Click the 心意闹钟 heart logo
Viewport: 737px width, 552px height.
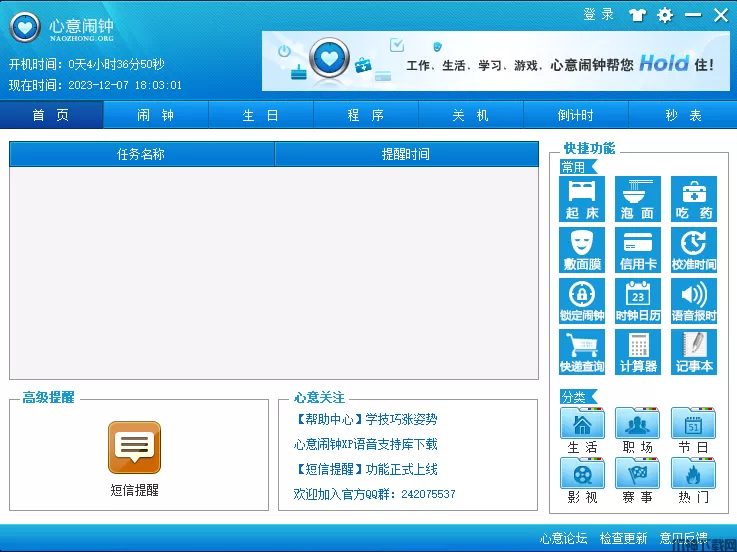25,27
